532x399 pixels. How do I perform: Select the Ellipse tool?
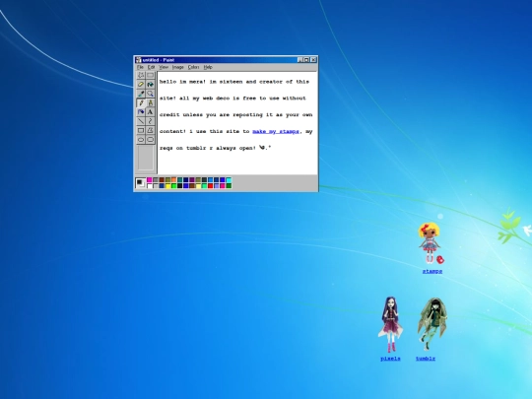141,140
